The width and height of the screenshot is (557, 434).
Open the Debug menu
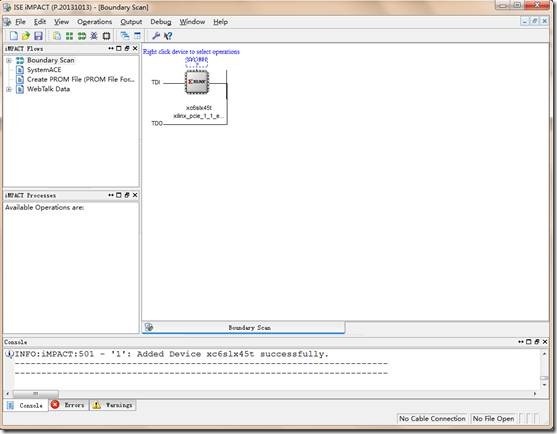pos(161,22)
